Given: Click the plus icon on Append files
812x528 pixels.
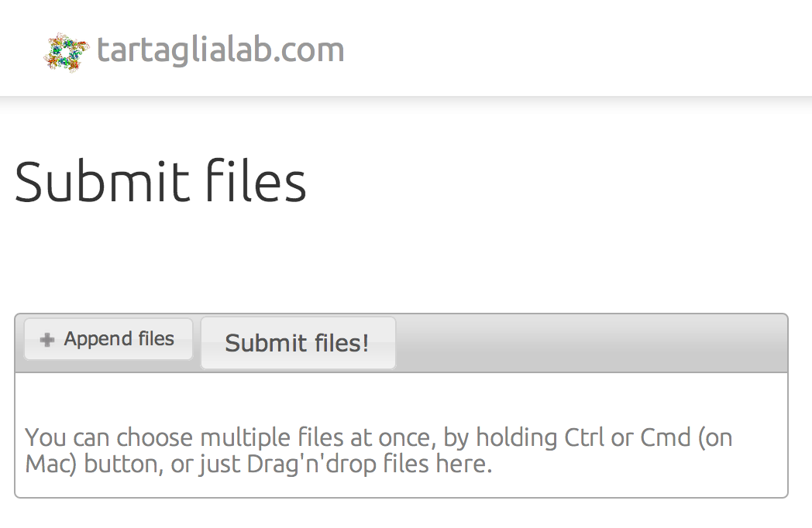Looking at the screenshot, I should click(47, 340).
